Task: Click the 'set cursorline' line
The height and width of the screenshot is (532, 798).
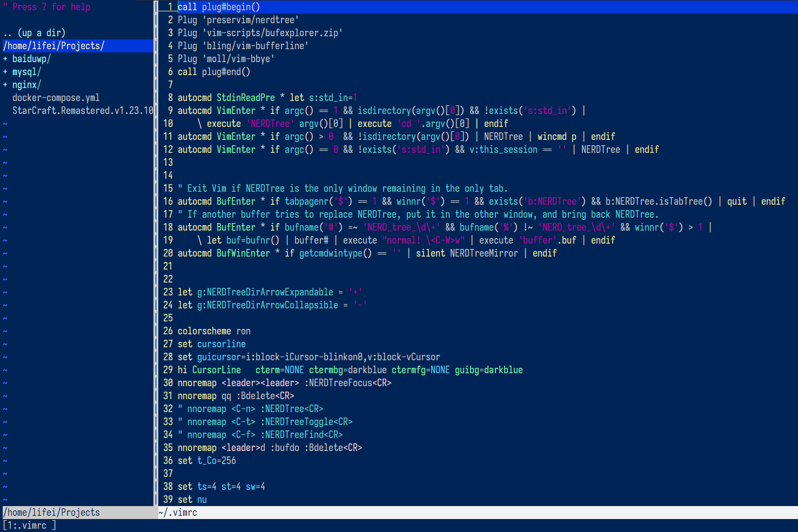Action: pos(212,344)
